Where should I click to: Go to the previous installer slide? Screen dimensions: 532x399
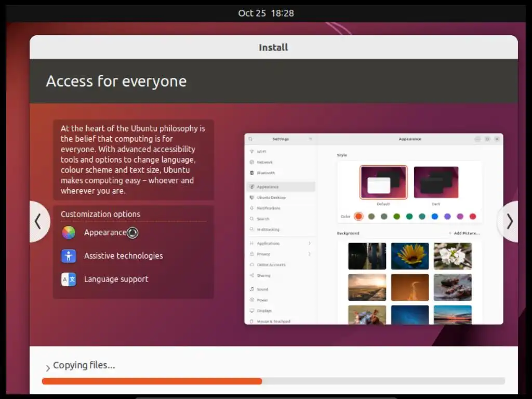(x=39, y=221)
